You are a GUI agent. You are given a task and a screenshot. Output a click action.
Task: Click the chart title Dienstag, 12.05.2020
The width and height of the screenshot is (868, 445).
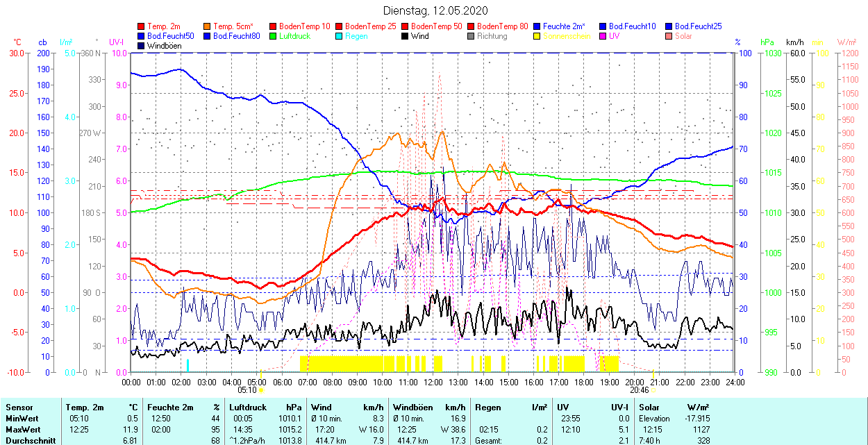pos(435,10)
